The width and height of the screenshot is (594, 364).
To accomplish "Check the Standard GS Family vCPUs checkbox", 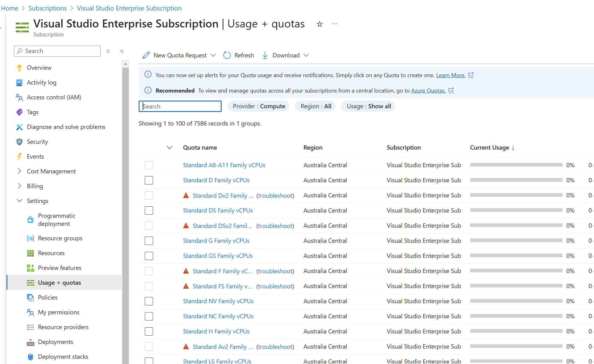I will [x=149, y=256].
